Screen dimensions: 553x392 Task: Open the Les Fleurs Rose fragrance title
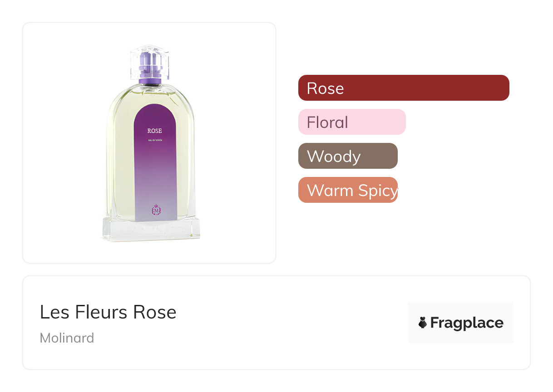click(108, 312)
